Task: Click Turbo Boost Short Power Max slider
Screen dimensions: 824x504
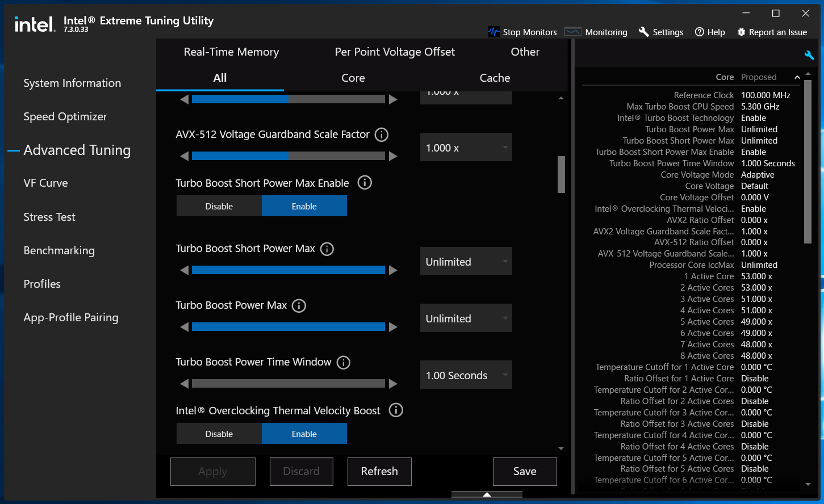Action: point(288,270)
